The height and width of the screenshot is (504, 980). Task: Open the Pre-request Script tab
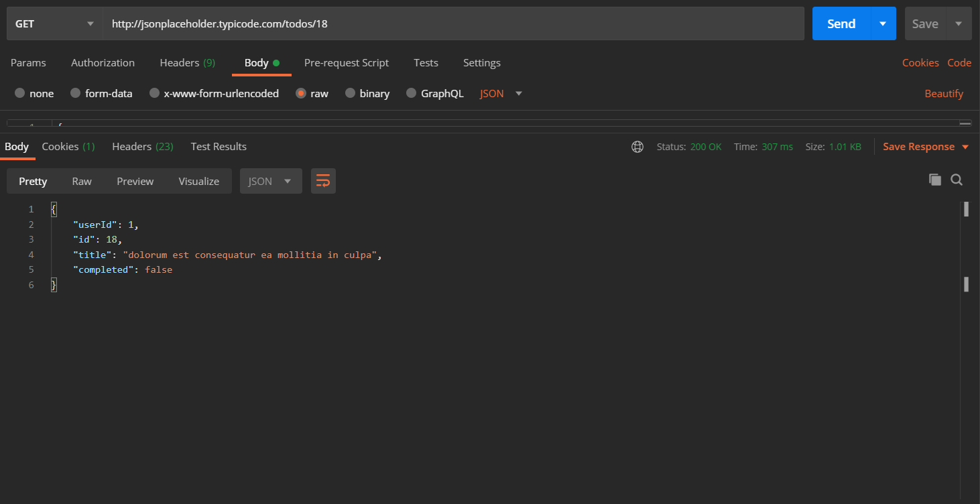(347, 62)
